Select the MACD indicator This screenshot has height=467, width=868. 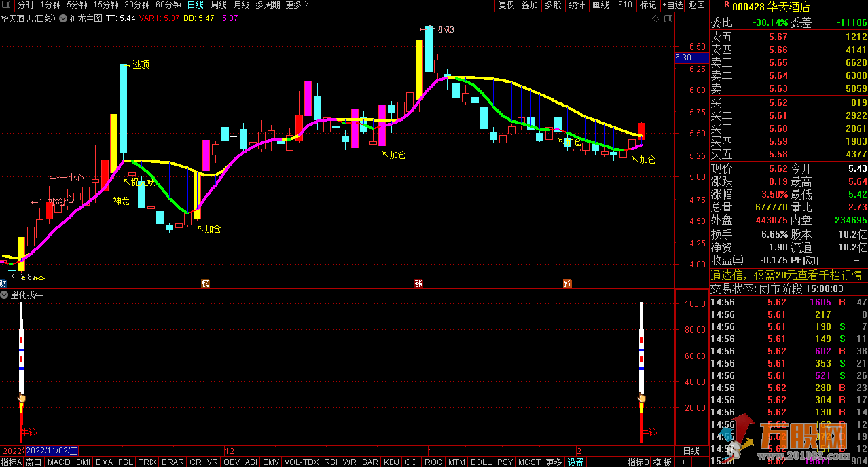(58, 462)
